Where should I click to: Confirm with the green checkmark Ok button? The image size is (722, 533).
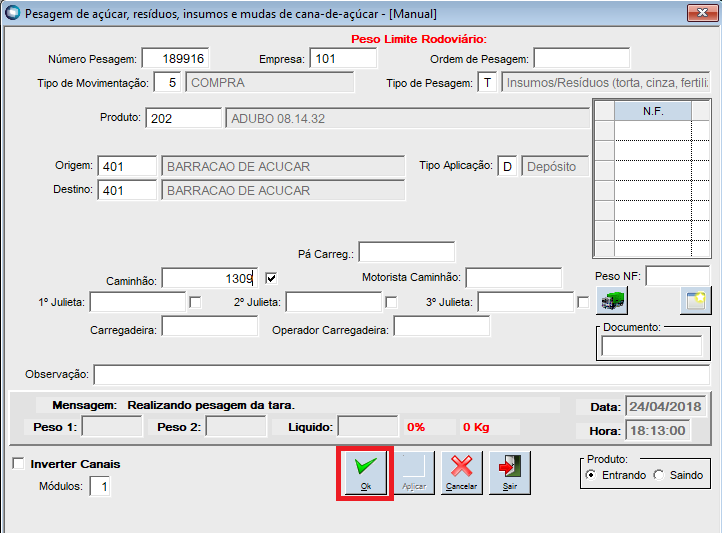[365, 473]
